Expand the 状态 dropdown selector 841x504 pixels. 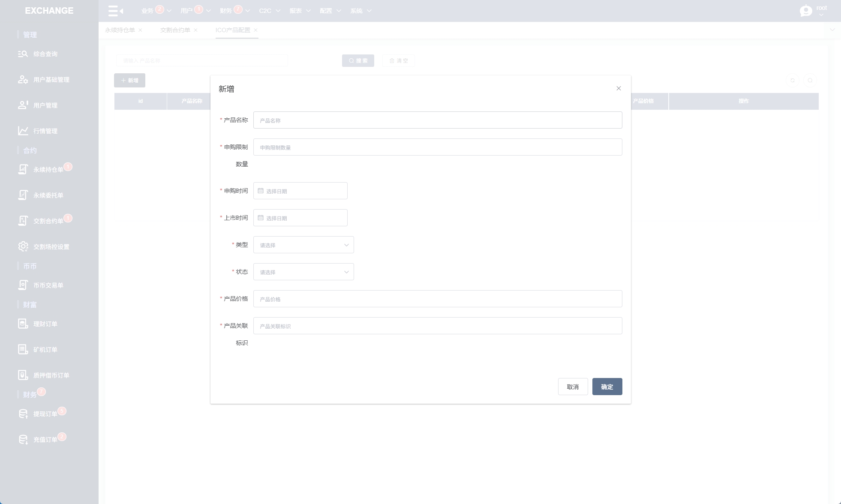coord(303,272)
